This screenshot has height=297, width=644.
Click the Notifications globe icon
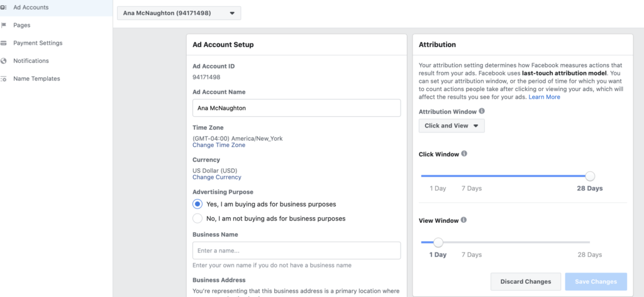pos(3,61)
